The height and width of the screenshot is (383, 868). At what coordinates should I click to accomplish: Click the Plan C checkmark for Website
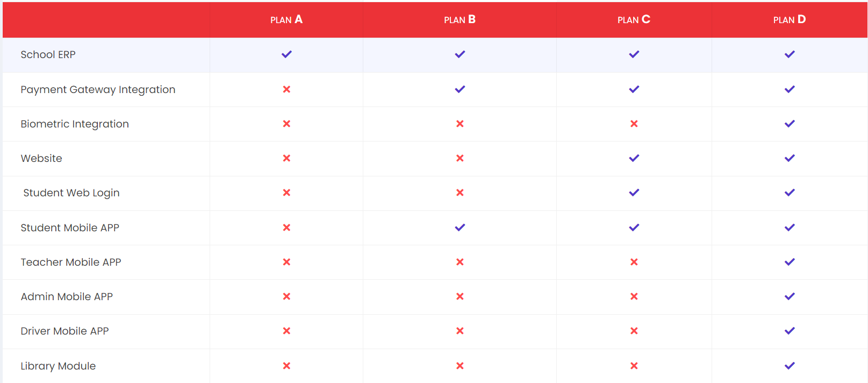coord(634,158)
